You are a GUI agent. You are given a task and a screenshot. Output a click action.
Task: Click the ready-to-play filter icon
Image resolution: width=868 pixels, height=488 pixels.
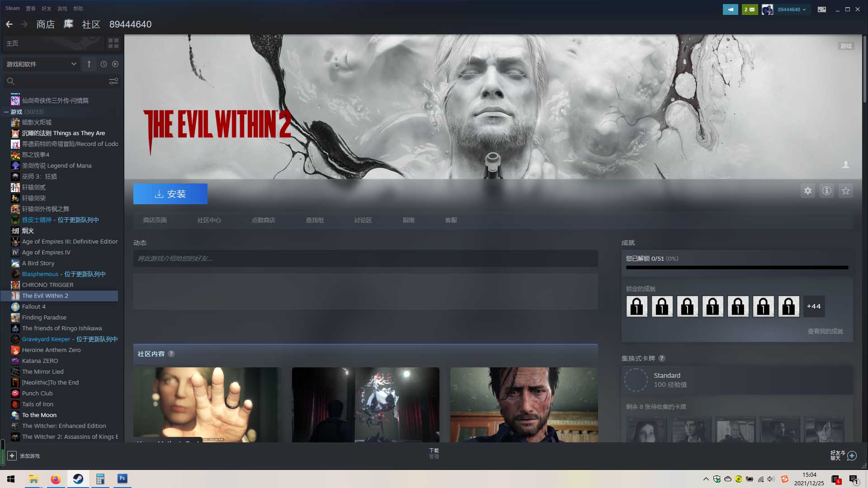coord(115,64)
